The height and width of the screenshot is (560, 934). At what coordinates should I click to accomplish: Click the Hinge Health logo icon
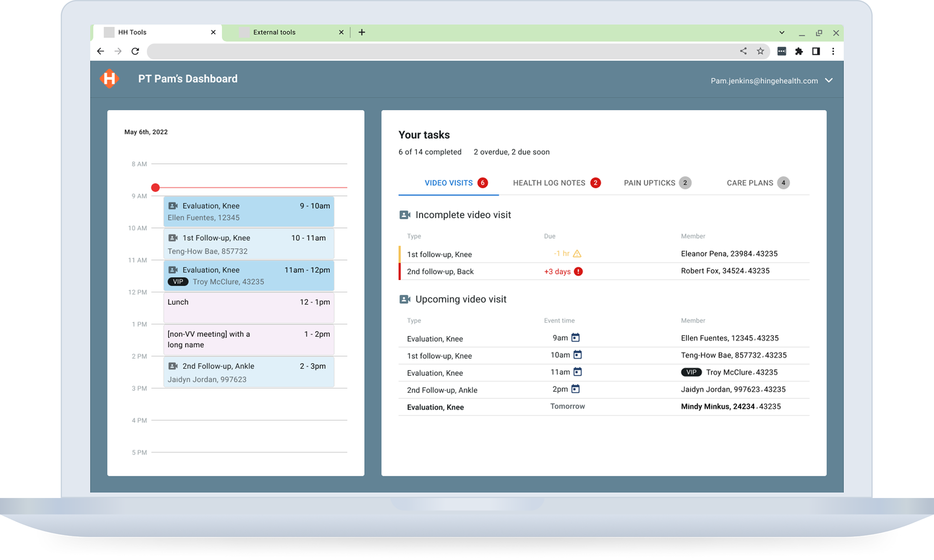pyautogui.click(x=109, y=79)
